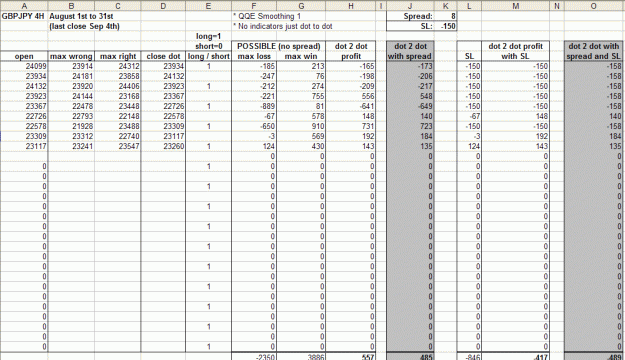
Task: Select column C header
Action: (x=118, y=6)
